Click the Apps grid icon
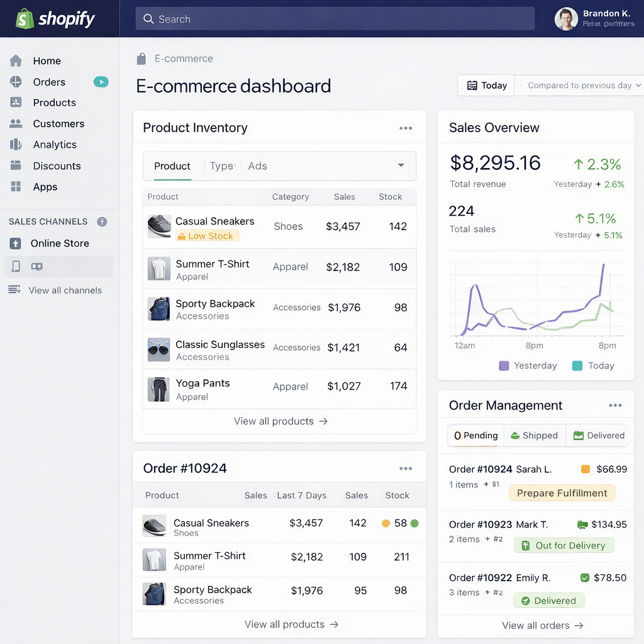 [x=16, y=187]
